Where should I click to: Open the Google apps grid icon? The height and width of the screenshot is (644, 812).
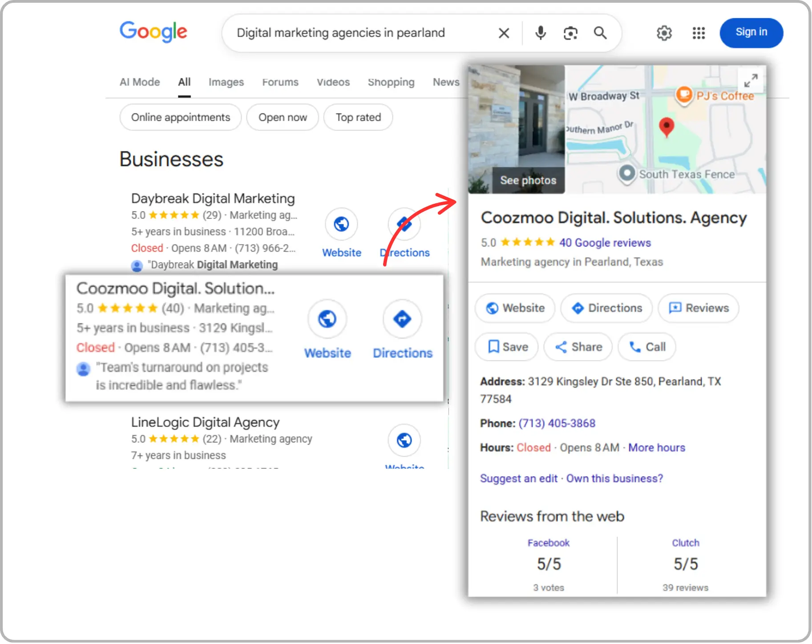pyautogui.click(x=699, y=33)
